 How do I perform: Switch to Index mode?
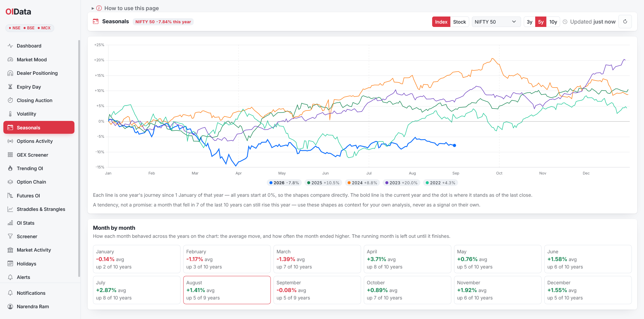(x=441, y=22)
